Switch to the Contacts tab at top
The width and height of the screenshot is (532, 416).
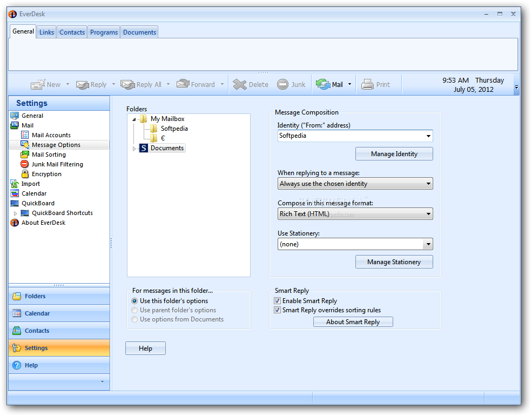pos(72,32)
